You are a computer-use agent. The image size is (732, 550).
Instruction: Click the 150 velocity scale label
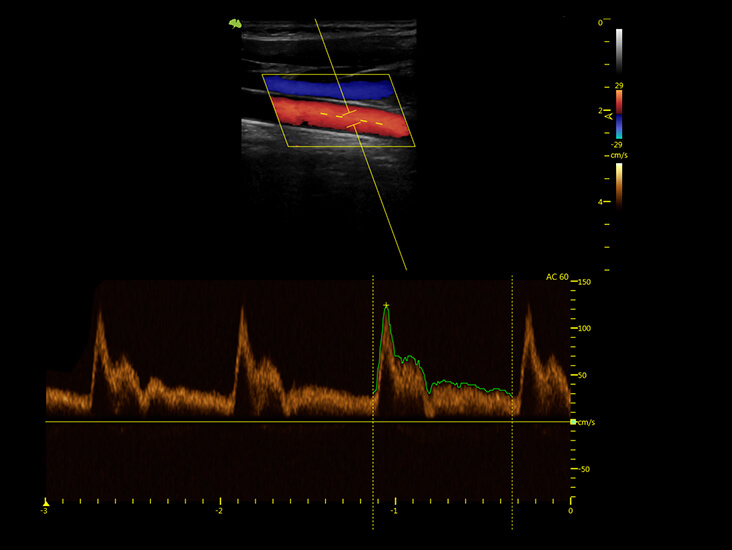click(x=584, y=282)
